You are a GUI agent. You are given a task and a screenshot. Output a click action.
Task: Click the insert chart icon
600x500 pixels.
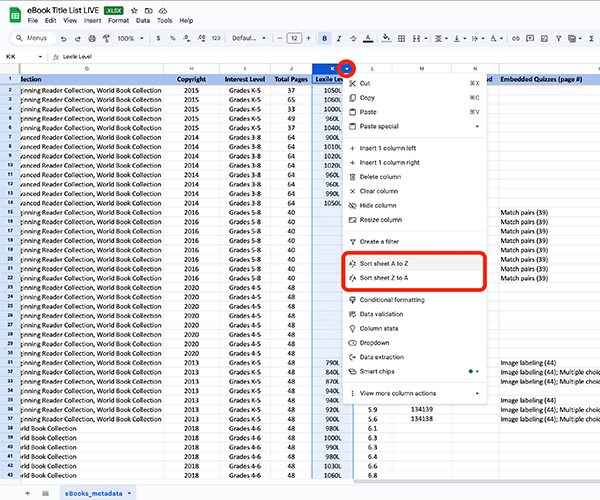pos(545,38)
